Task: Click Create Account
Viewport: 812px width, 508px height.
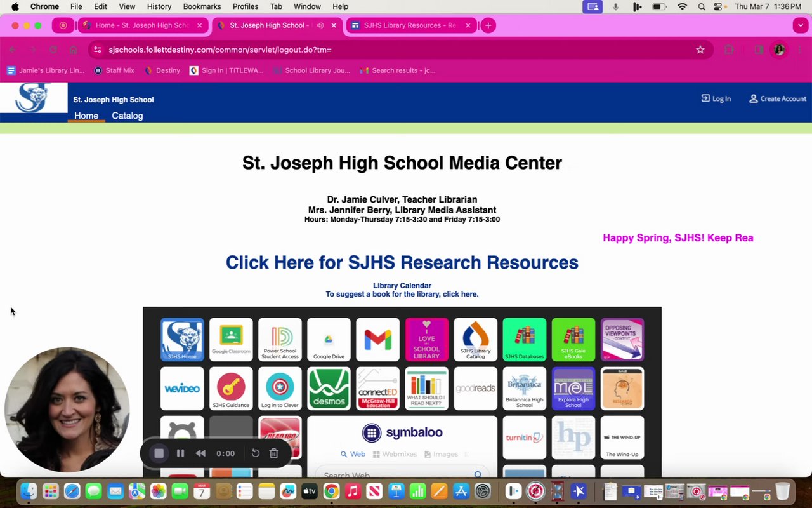Action: [778, 98]
